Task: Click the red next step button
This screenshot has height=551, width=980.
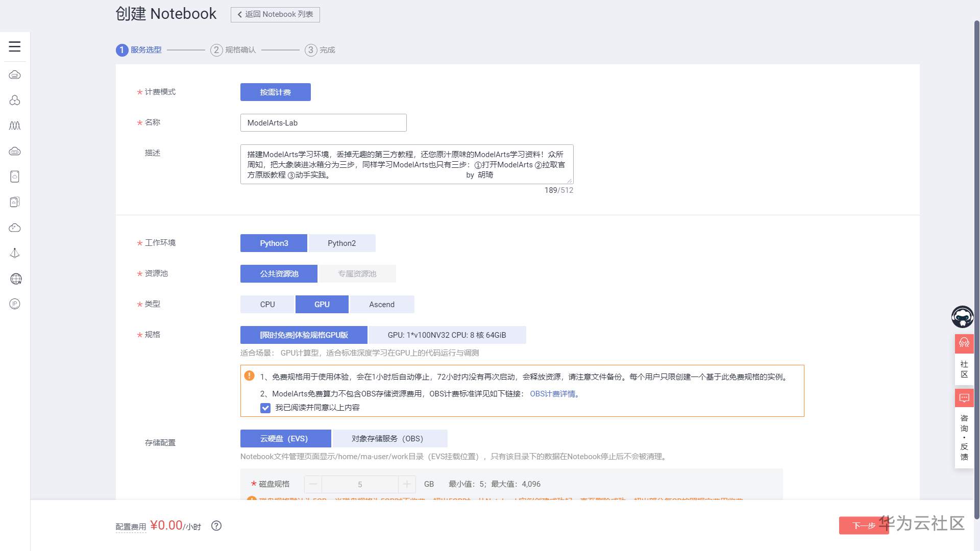Action: [864, 525]
